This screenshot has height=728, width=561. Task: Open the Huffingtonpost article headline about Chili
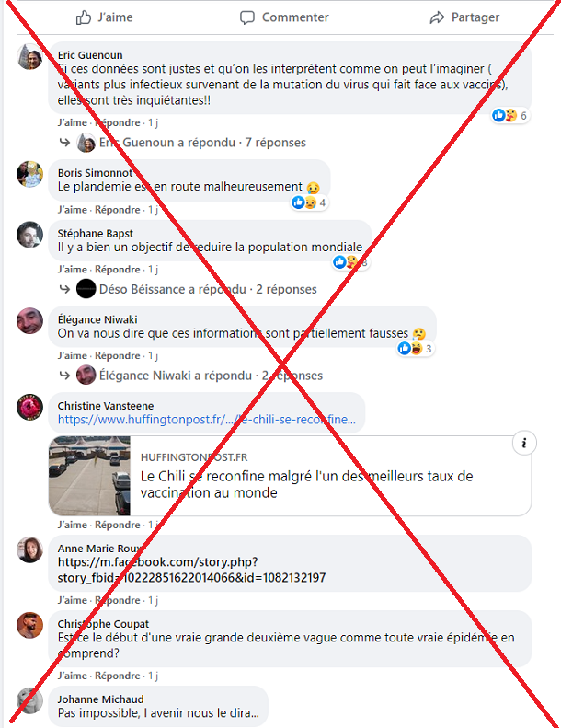pos(307,484)
